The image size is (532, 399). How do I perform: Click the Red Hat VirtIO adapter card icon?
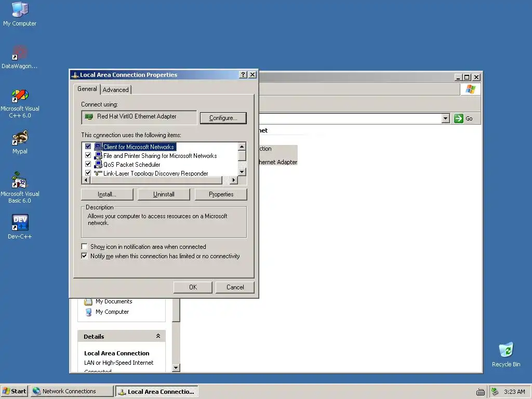[x=89, y=117]
